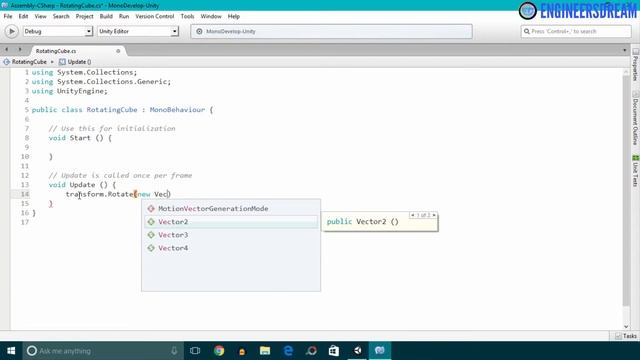The height and width of the screenshot is (360, 640).
Task: Click the Run play button in toolbar
Action: pyautogui.click(x=11, y=31)
